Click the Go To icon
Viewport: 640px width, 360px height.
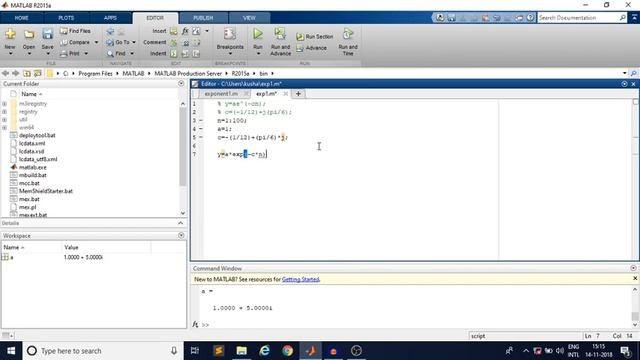point(110,42)
